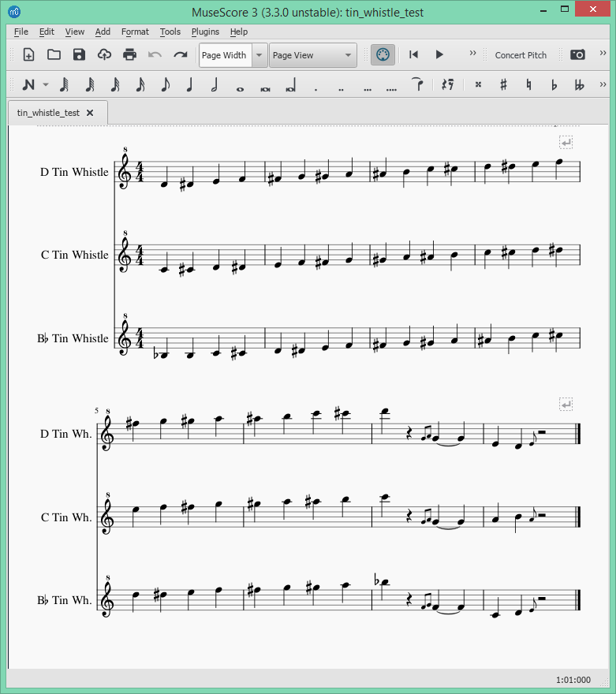This screenshot has width=616, height=694.
Task: Open a score from folder icon
Action: [54, 55]
